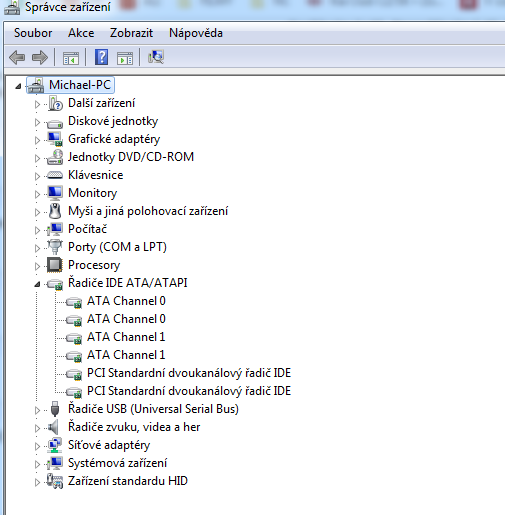Toggle the action pane toolbar icon
This screenshot has width=505, height=515.
click(125, 58)
